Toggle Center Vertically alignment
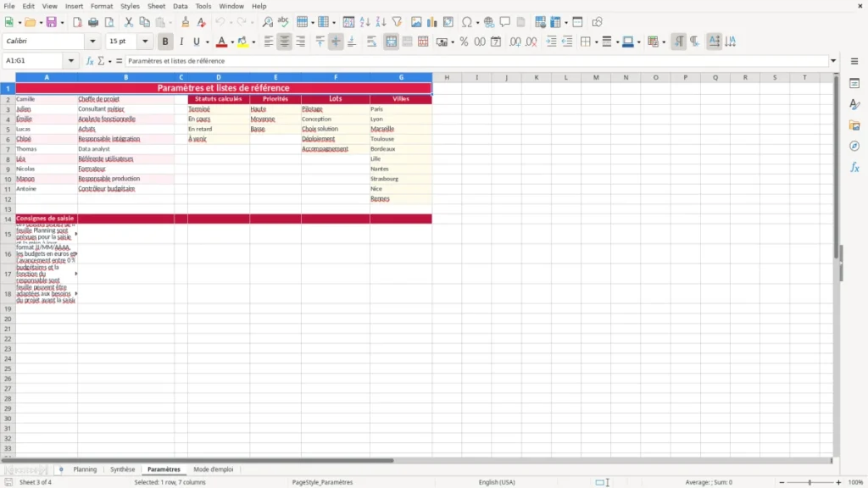The image size is (868, 488). click(336, 42)
